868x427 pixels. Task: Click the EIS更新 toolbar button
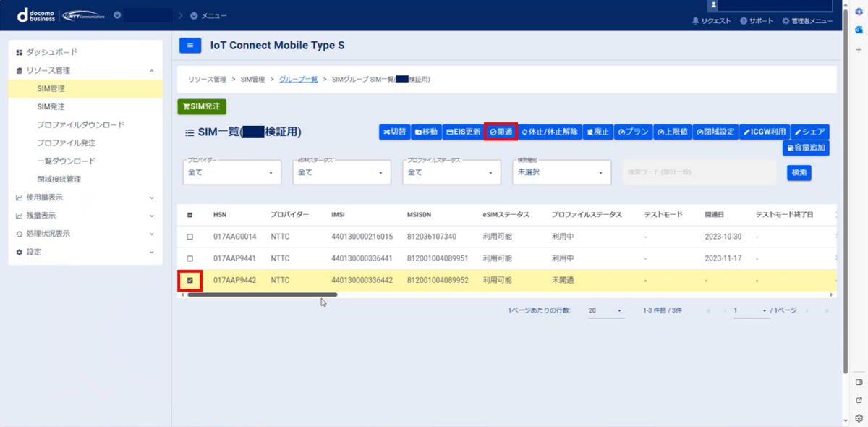coord(463,132)
